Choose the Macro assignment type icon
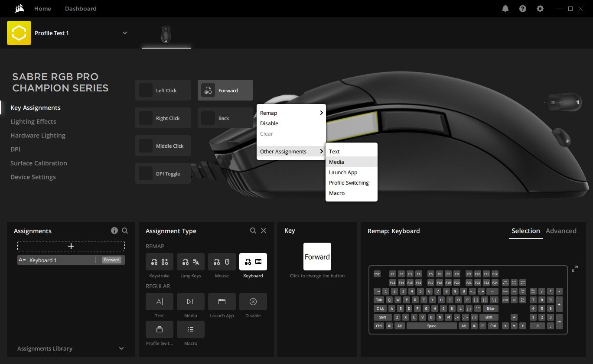 (x=191, y=329)
